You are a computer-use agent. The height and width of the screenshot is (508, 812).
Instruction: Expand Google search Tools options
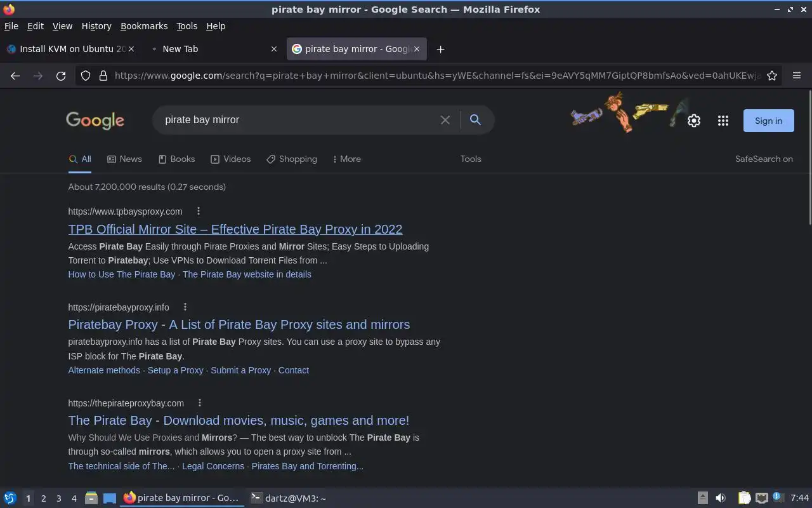click(471, 159)
